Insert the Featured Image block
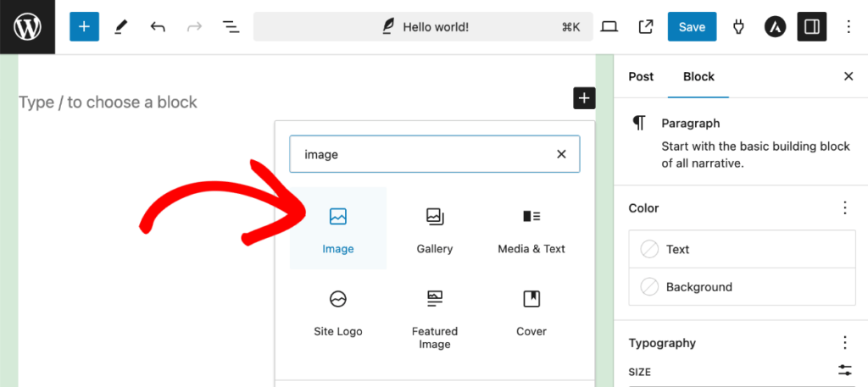This screenshot has width=868, height=387. [435, 318]
